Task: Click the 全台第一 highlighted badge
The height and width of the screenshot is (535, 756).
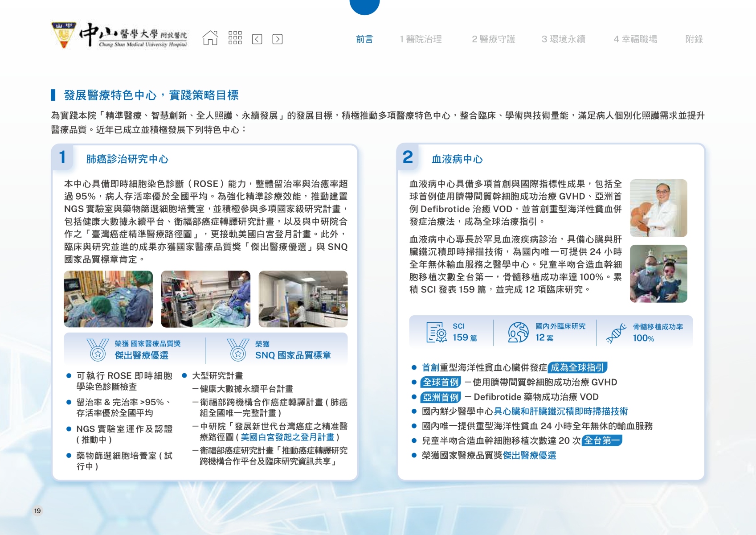Action: point(602,440)
